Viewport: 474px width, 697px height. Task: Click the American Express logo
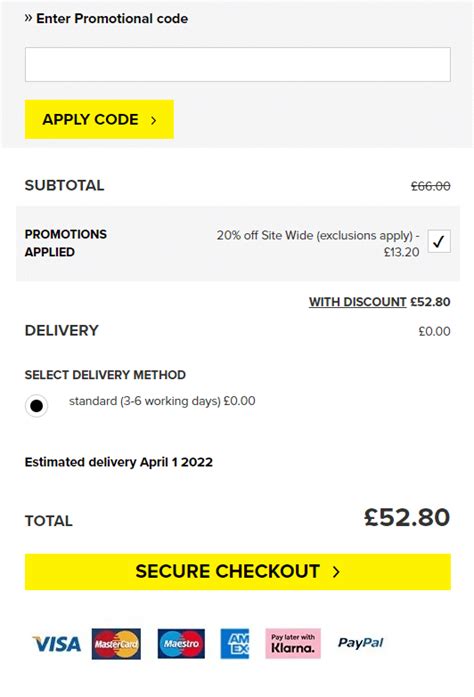235,644
